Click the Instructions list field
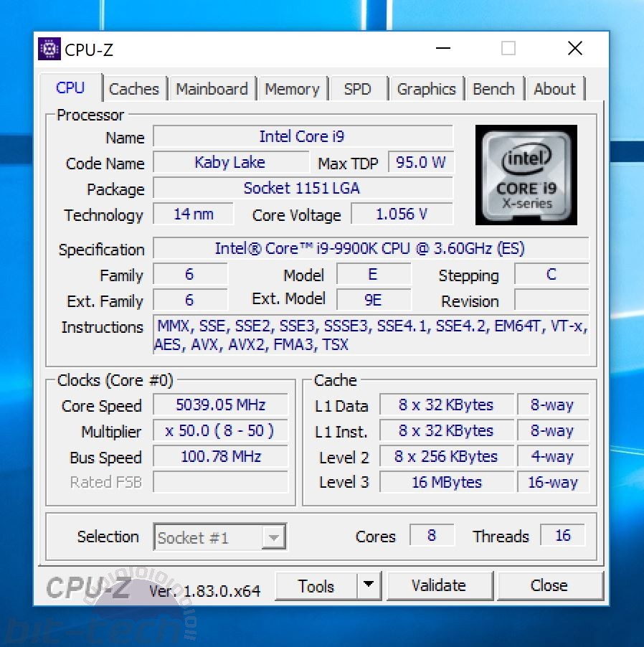The image size is (644, 647). [371, 335]
